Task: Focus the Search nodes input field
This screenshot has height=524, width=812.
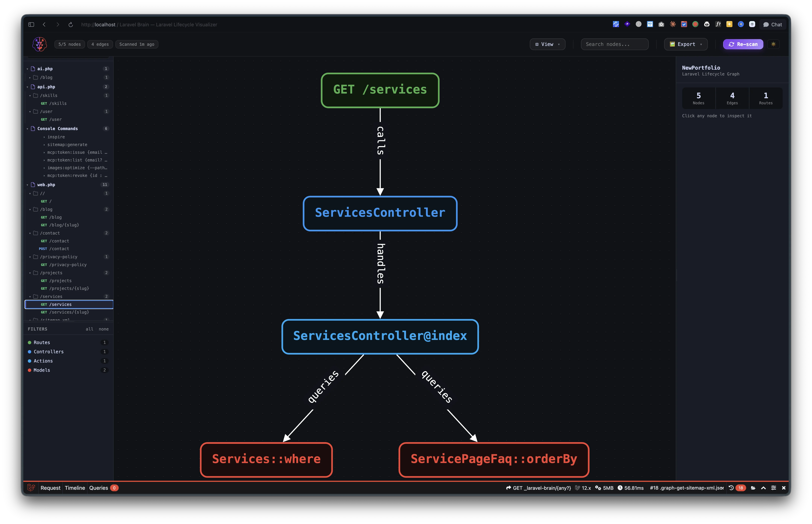Action: pyautogui.click(x=614, y=44)
